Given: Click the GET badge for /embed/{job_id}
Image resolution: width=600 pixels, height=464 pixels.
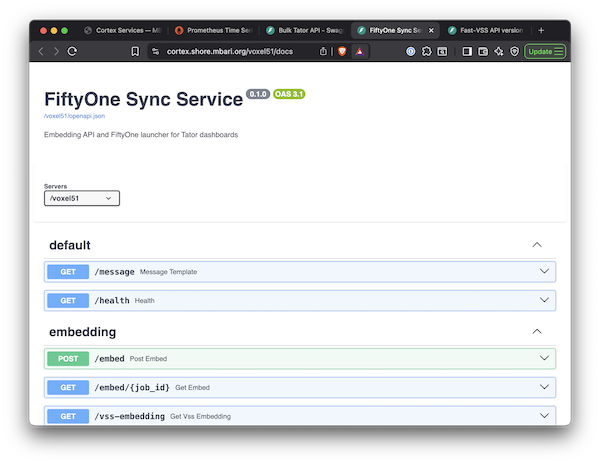Looking at the screenshot, I should pyautogui.click(x=68, y=387).
